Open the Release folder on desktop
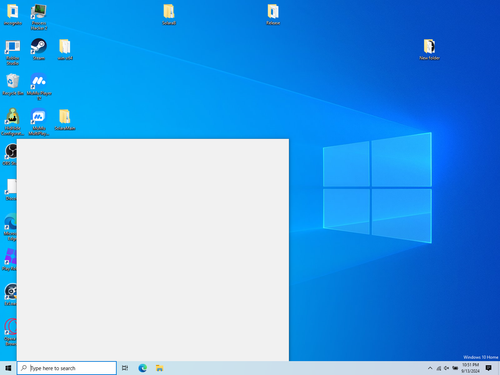This screenshot has height=375, width=500. (273, 15)
